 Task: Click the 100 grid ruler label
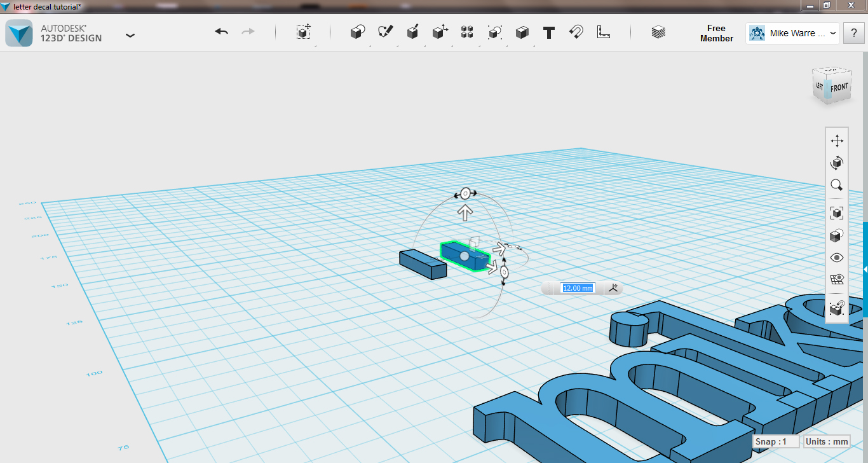(94, 373)
